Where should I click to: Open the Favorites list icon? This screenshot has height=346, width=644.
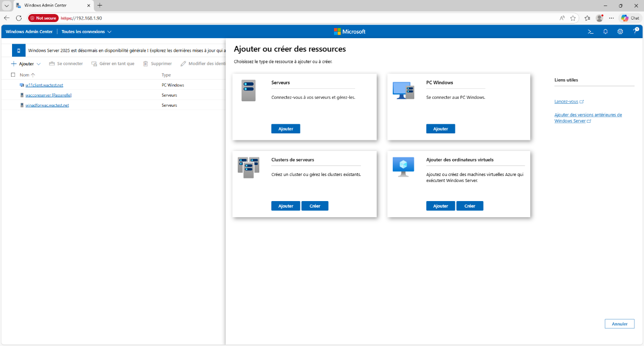[x=587, y=18]
